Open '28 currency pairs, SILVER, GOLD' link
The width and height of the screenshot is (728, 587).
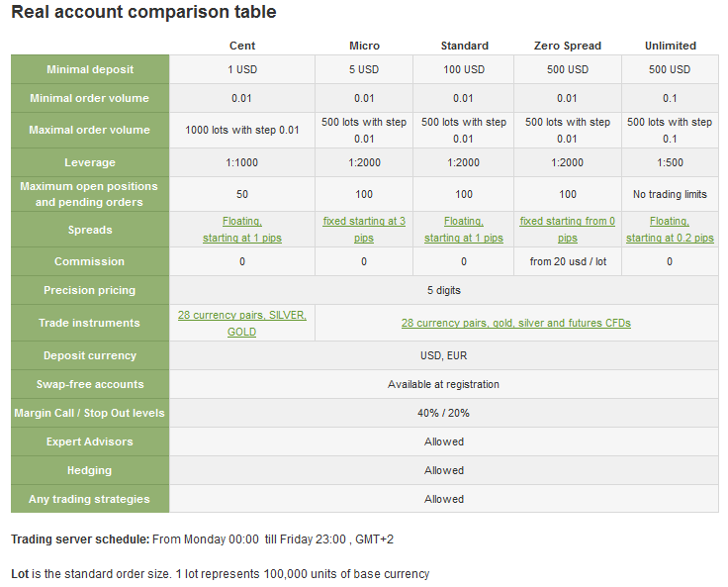[242, 323]
